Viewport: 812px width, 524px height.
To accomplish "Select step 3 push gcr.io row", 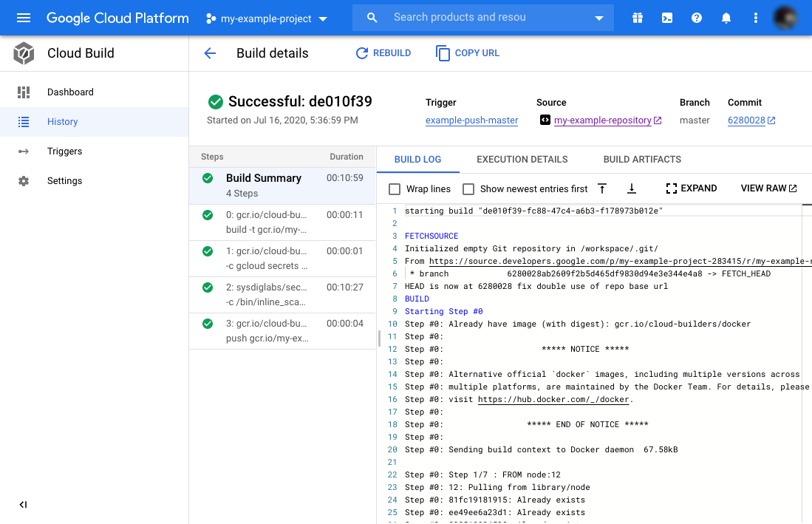I will coord(282,331).
